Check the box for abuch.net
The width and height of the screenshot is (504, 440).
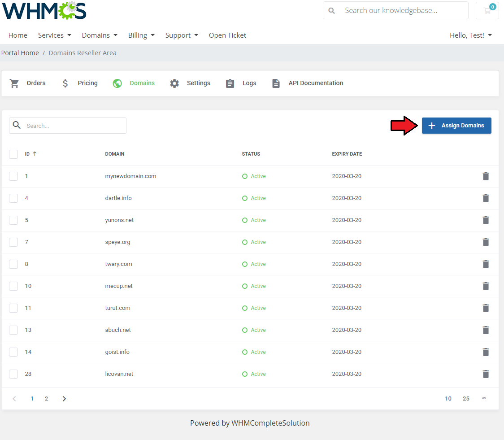point(13,330)
